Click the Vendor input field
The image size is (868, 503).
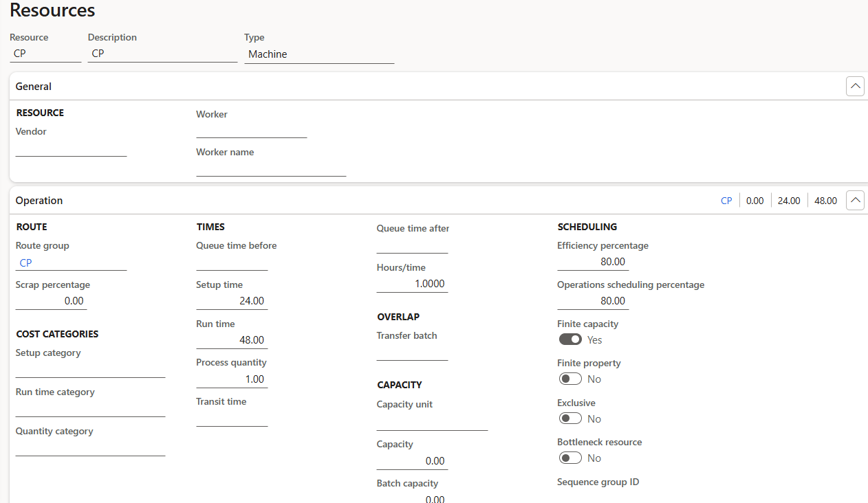71,148
